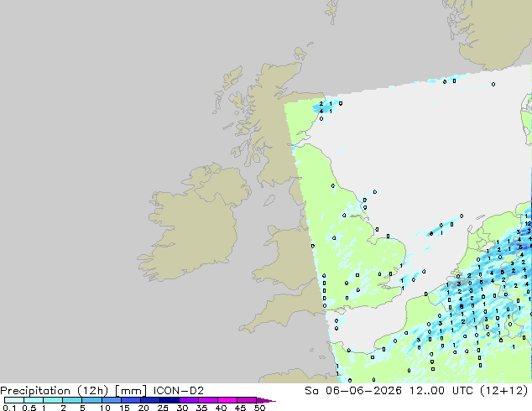This screenshot has width=532, height=411.
Task: Select the 2 mm cyan legend swatch
Action: (73, 400)
